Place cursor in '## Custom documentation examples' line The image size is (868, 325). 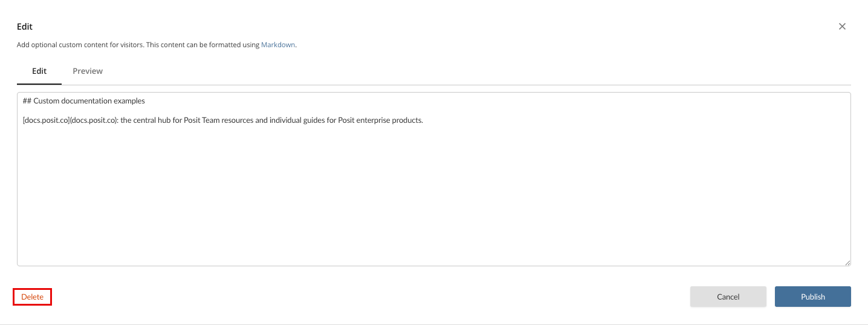click(84, 100)
